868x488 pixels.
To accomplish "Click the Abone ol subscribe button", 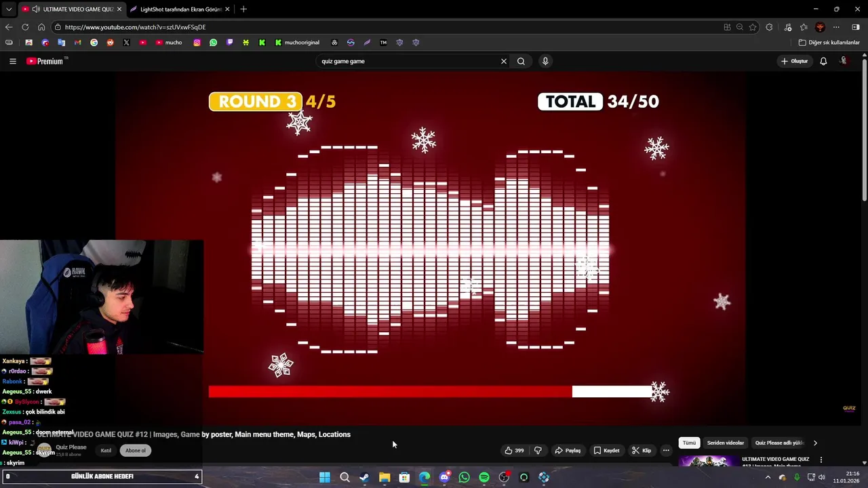I will 136,450.
